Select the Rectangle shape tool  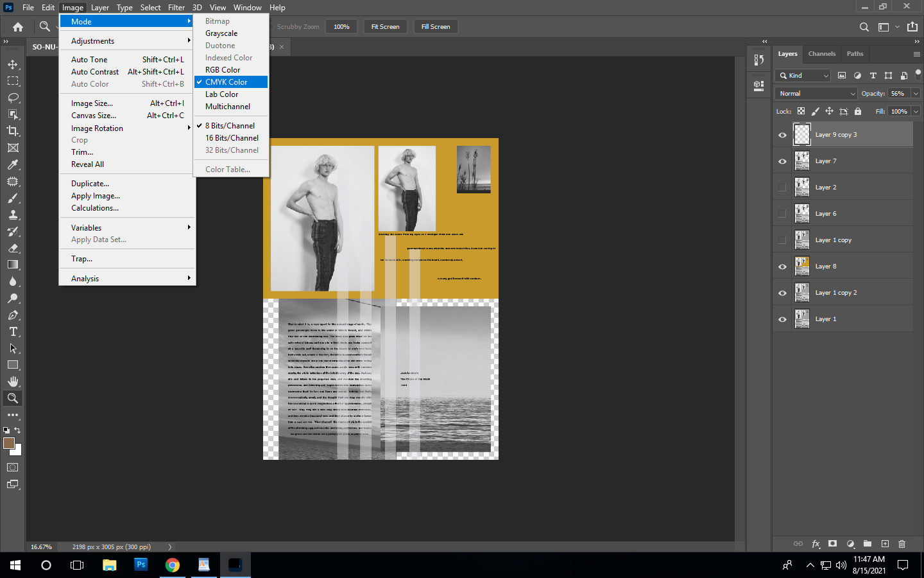13,365
